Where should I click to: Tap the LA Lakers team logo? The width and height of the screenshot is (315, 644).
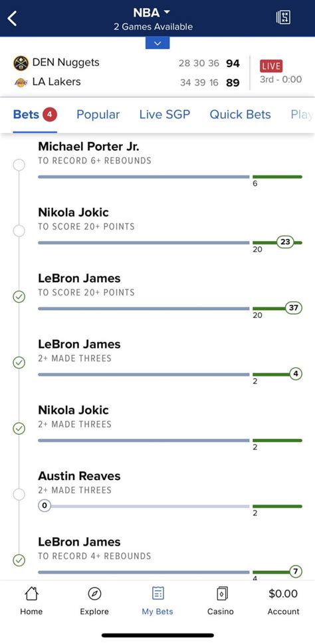click(x=21, y=82)
